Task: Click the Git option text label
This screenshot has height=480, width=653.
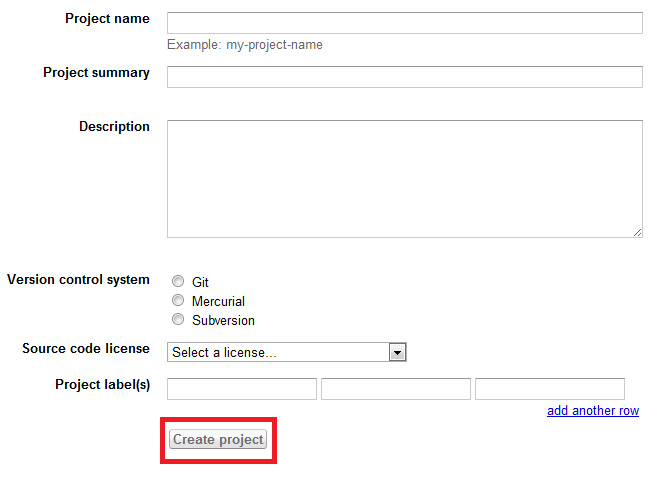Action: click(x=200, y=283)
